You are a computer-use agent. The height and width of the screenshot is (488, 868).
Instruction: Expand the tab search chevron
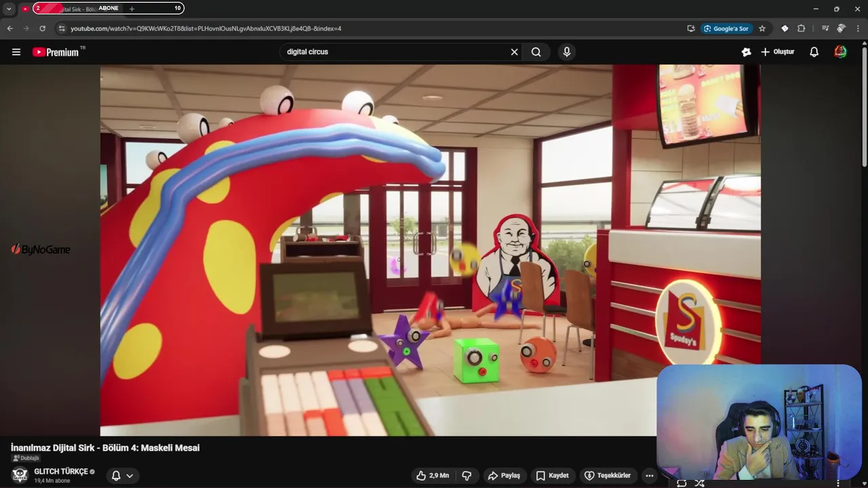9,9
